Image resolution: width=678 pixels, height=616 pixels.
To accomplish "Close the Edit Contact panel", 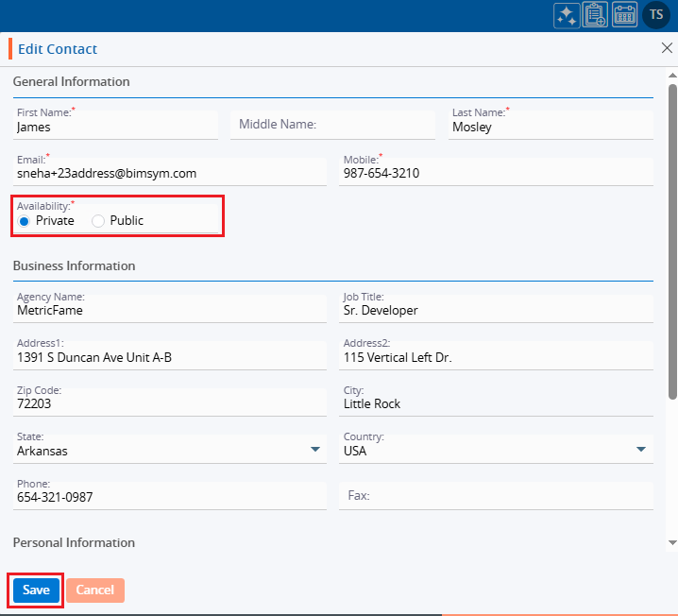I will [667, 48].
